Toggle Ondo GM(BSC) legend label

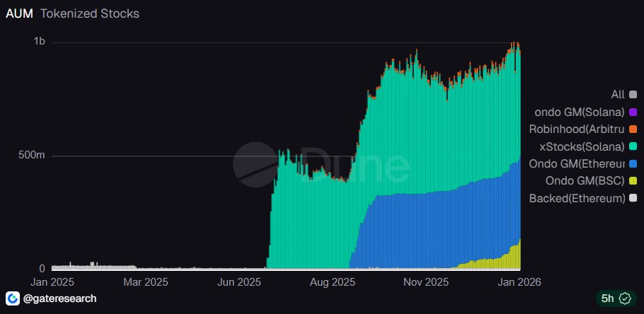[585, 181]
